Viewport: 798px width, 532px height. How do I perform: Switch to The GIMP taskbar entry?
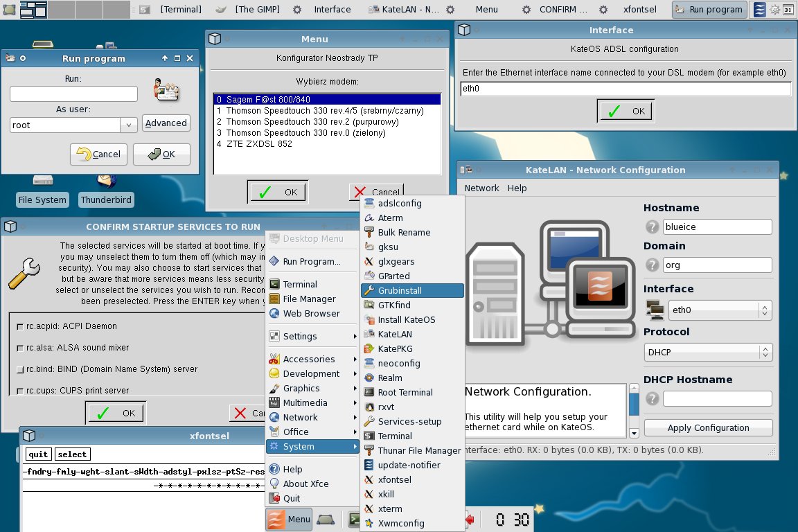tap(249, 9)
